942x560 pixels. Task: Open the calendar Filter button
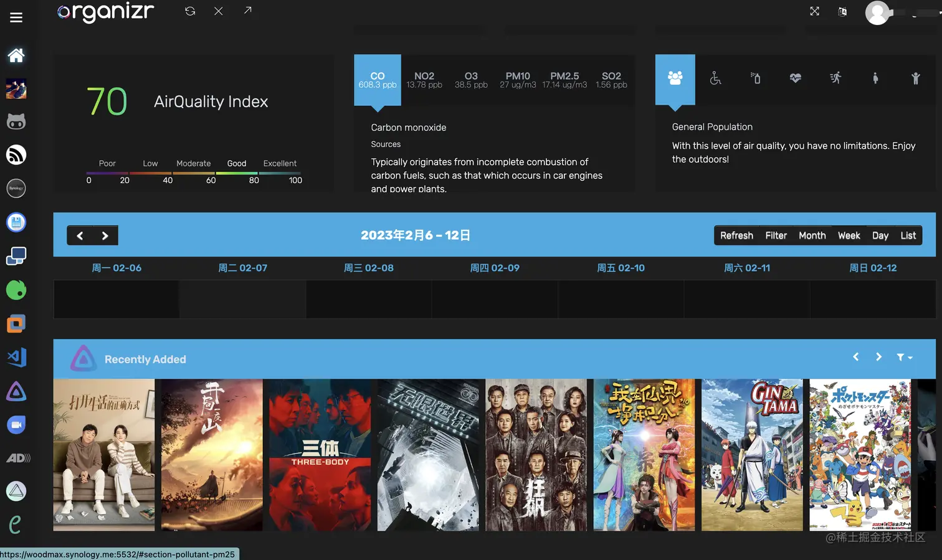click(x=776, y=235)
